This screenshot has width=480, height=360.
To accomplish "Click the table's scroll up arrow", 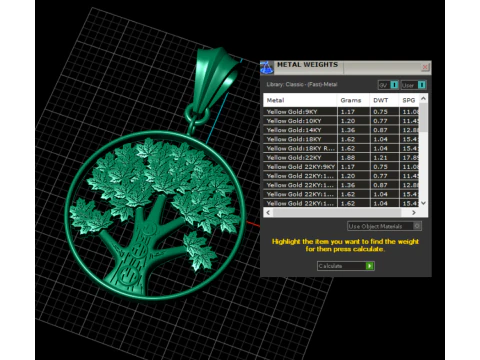I will (423, 98).
